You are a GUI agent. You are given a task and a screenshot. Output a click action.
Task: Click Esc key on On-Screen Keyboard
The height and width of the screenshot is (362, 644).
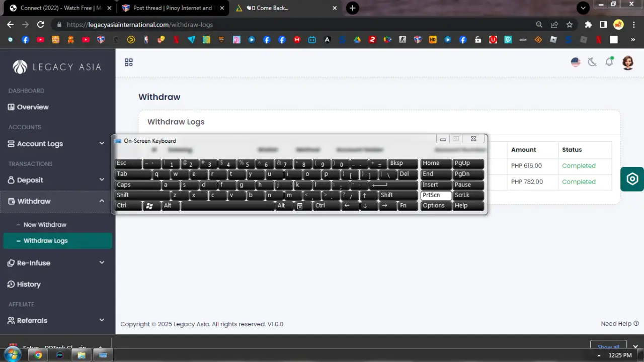click(128, 163)
